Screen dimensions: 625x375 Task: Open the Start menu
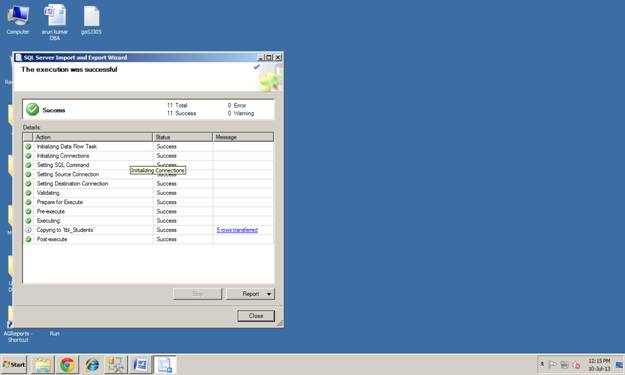tap(14, 365)
